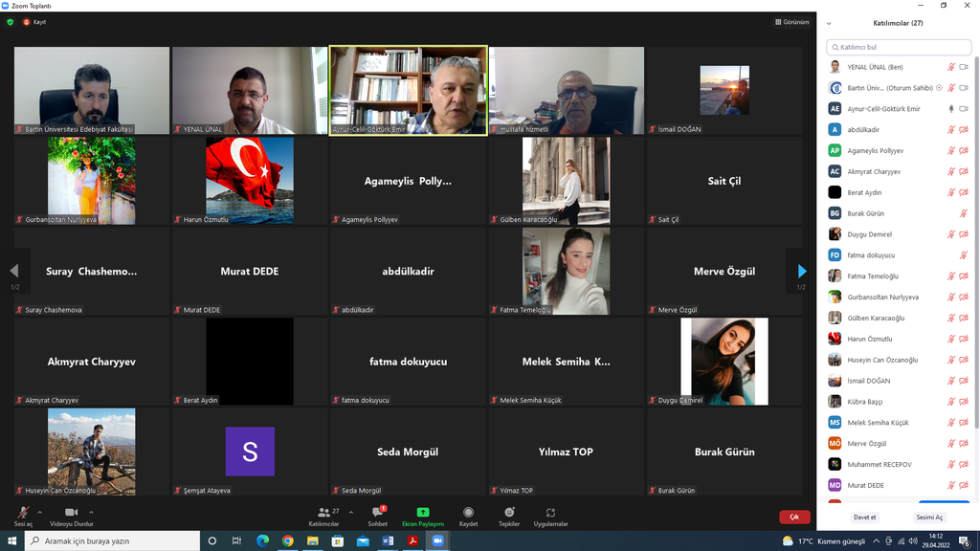The image size is (980, 551).
Task: Open the Sohbet chat panel
Action: (x=377, y=516)
